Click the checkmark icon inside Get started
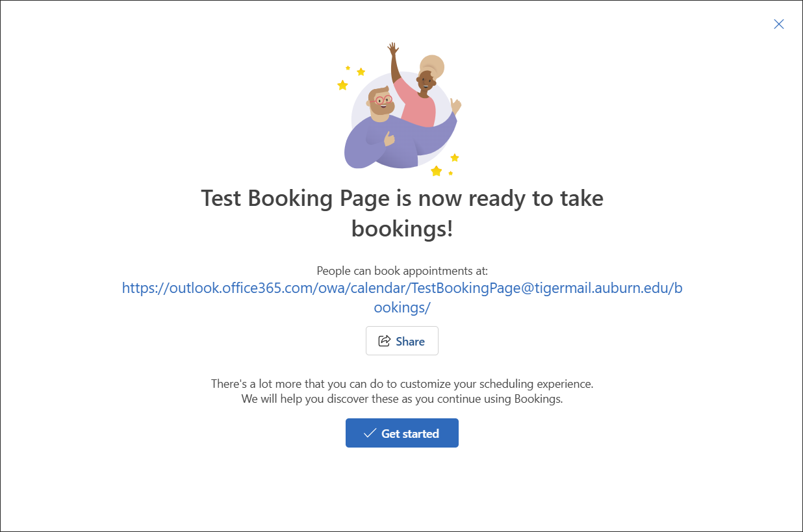 (370, 433)
